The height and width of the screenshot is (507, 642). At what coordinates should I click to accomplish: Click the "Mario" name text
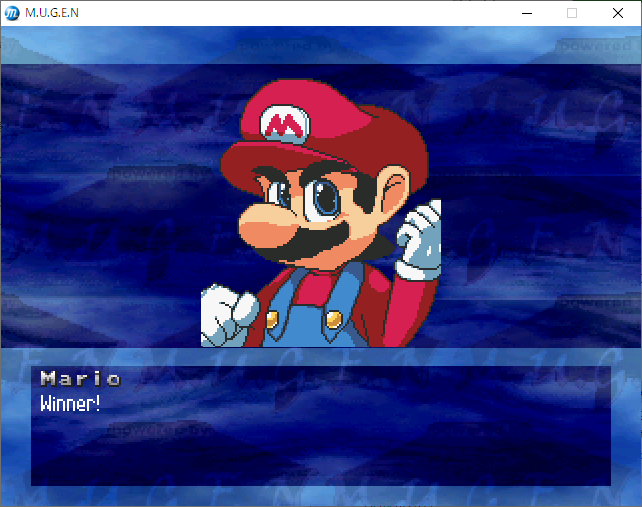81,379
